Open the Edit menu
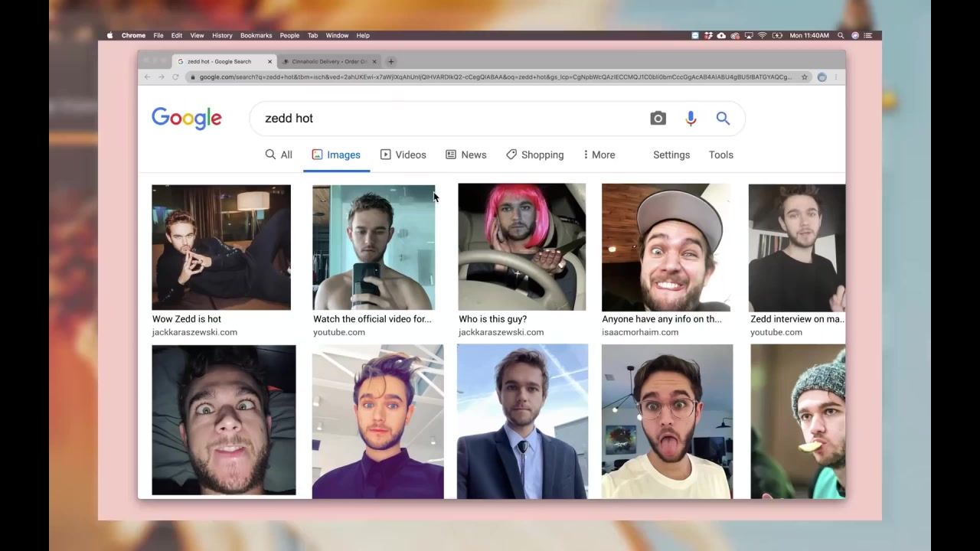The width and height of the screenshot is (980, 551). (177, 35)
